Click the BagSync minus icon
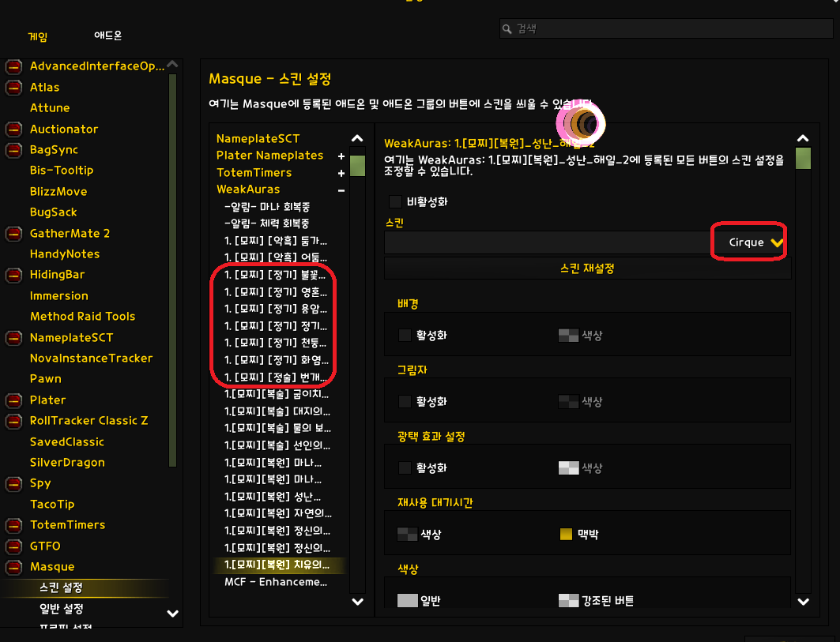Screen dimensions: 840x642 (x=13, y=150)
